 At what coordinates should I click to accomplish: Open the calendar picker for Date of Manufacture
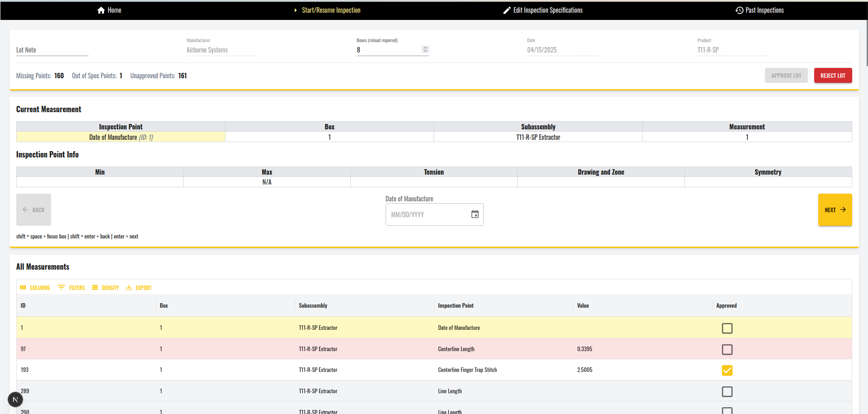coord(475,214)
